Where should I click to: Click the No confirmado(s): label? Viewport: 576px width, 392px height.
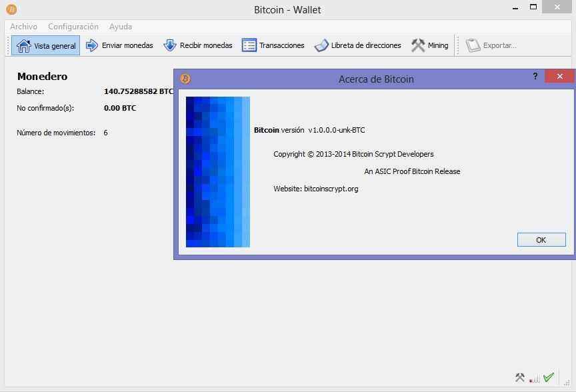click(45, 108)
